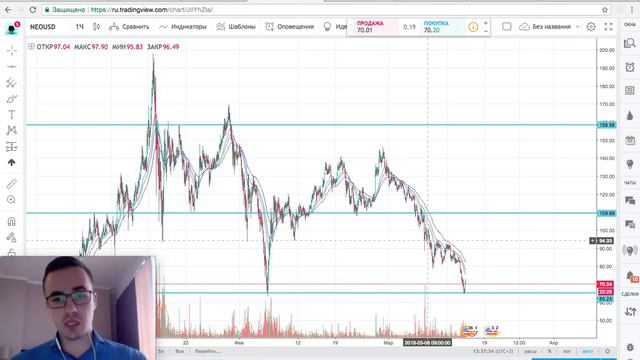Toggle the авто auto scale
The image size is (640, 360).
[x=587, y=351]
